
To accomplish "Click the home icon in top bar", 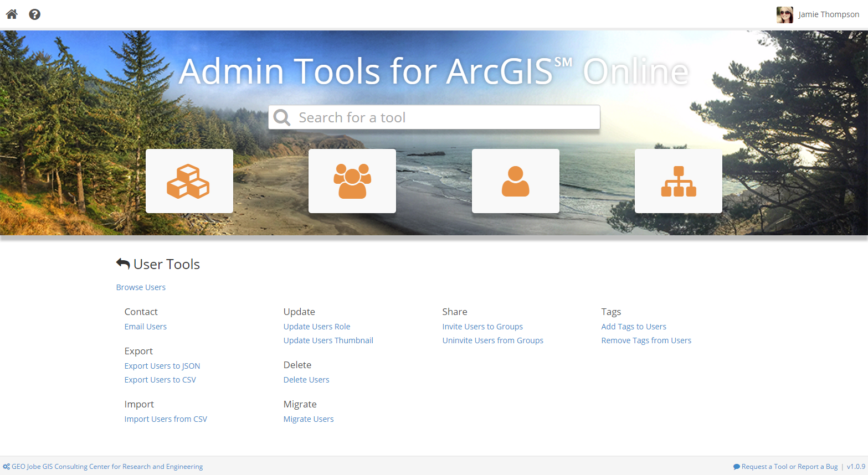I will click(x=12, y=14).
